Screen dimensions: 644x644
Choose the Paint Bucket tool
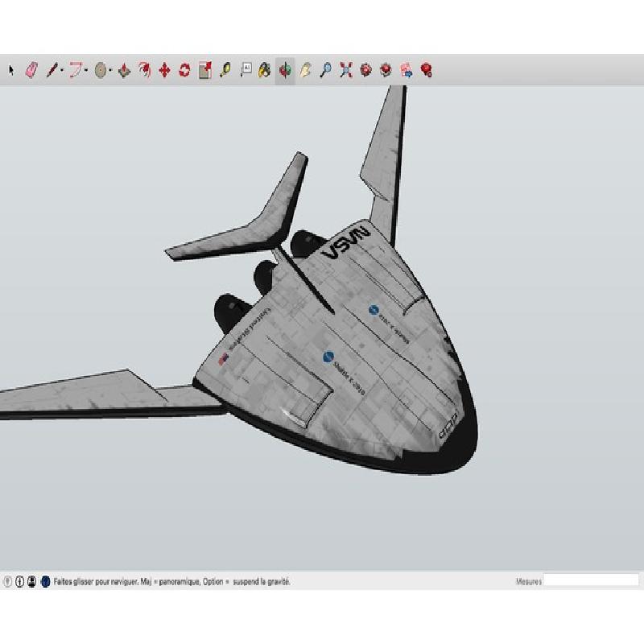pos(264,71)
